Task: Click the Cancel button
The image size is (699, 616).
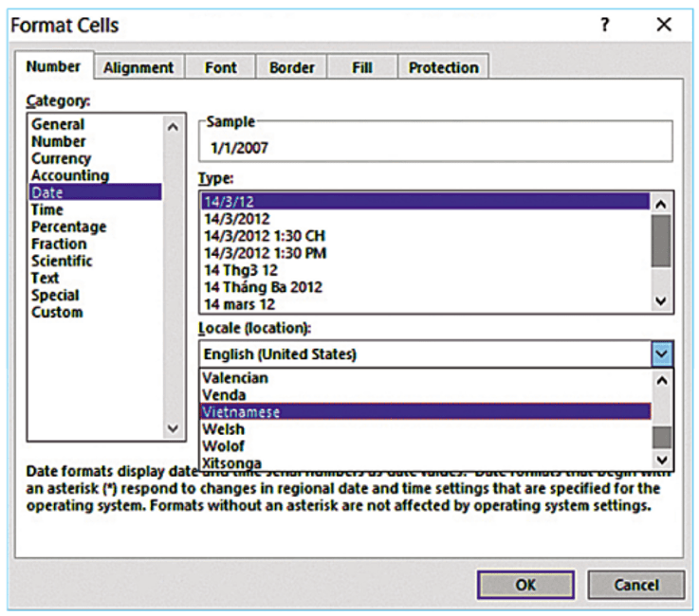Action: (x=635, y=585)
